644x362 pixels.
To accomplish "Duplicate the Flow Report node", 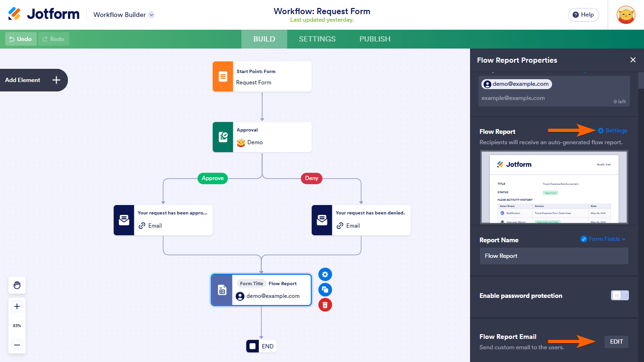I will [325, 289].
